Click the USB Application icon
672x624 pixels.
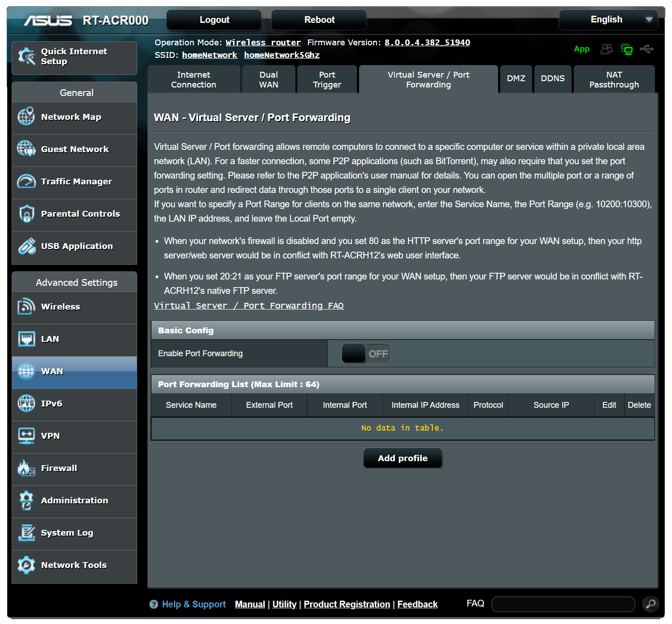[26, 246]
